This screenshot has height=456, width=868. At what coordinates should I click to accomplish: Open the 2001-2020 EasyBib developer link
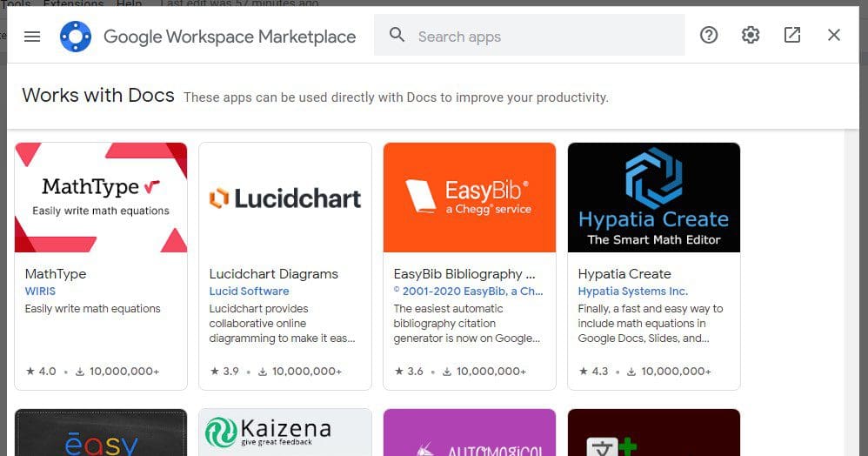pyautogui.click(x=468, y=291)
